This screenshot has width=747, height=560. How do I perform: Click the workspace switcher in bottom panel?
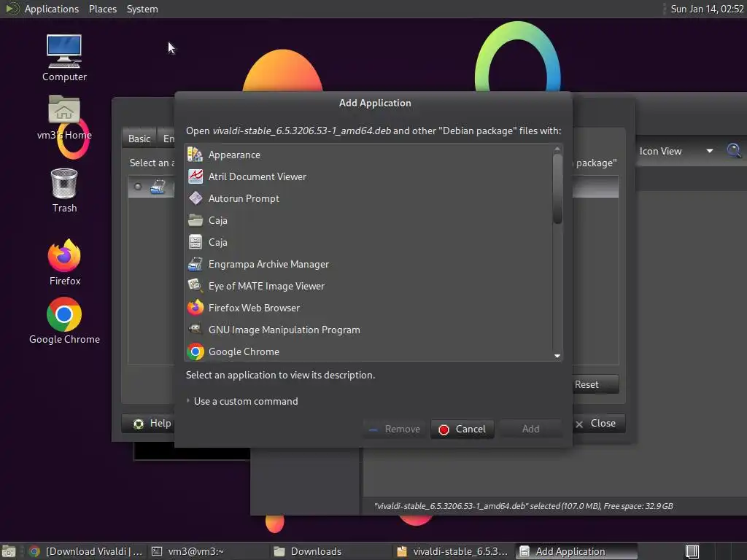(x=692, y=551)
